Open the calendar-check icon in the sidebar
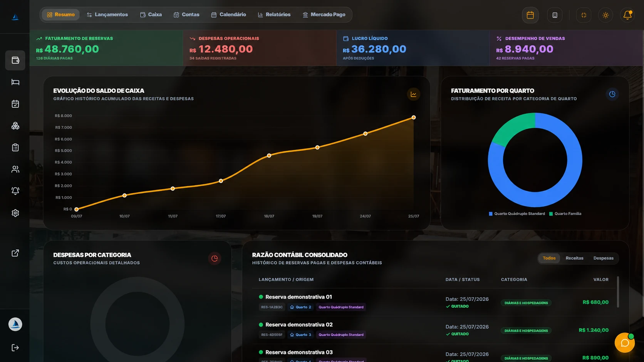Screen dimensions: 644x362 pos(15,104)
